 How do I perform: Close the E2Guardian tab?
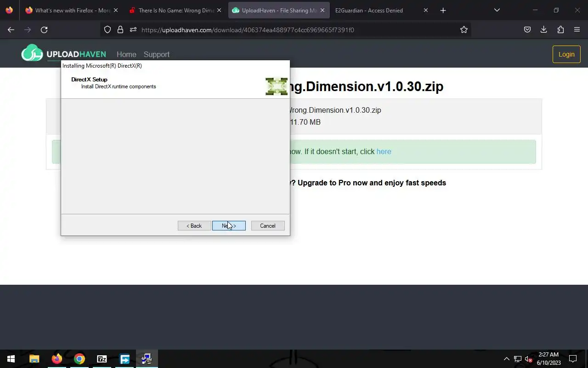tap(426, 10)
